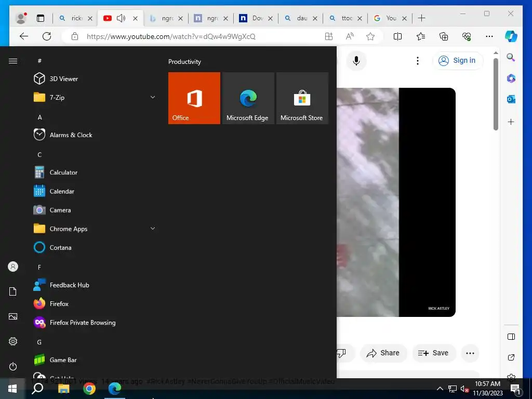Expand the 7-Zip folder chevron
Image resolution: width=532 pixels, height=399 pixels.
(x=153, y=97)
